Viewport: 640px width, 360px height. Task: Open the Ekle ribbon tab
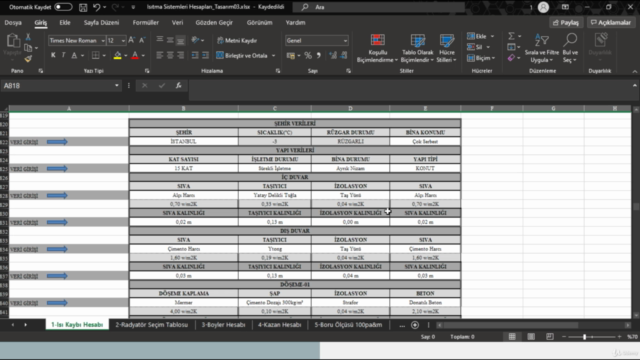tap(65, 22)
